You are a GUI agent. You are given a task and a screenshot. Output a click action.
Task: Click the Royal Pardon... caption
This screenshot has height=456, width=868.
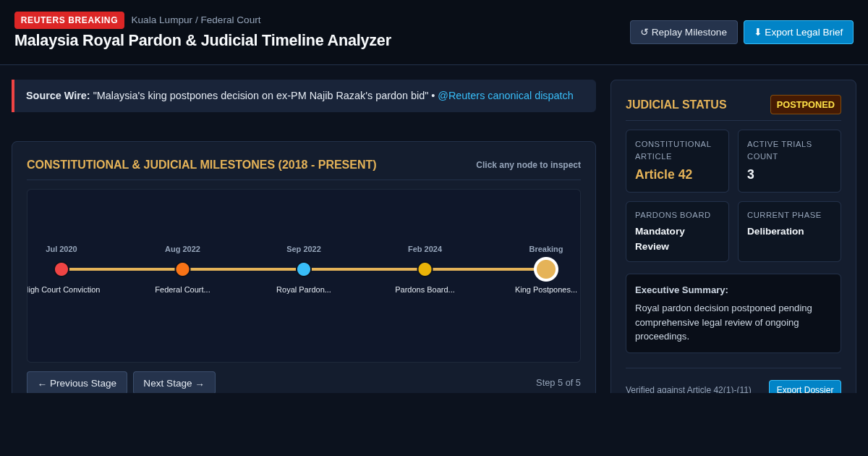[x=304, y=290]
